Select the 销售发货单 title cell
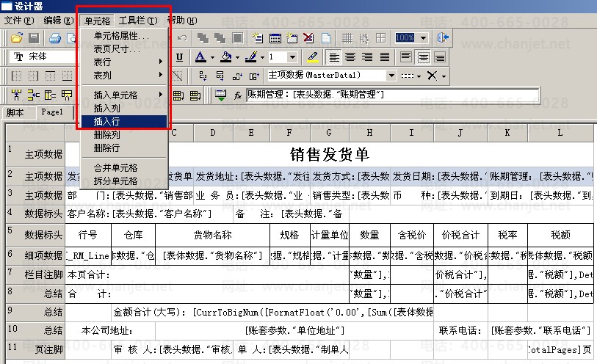The width and height of the screenshot is (597, 364). [x=329, y=154]
